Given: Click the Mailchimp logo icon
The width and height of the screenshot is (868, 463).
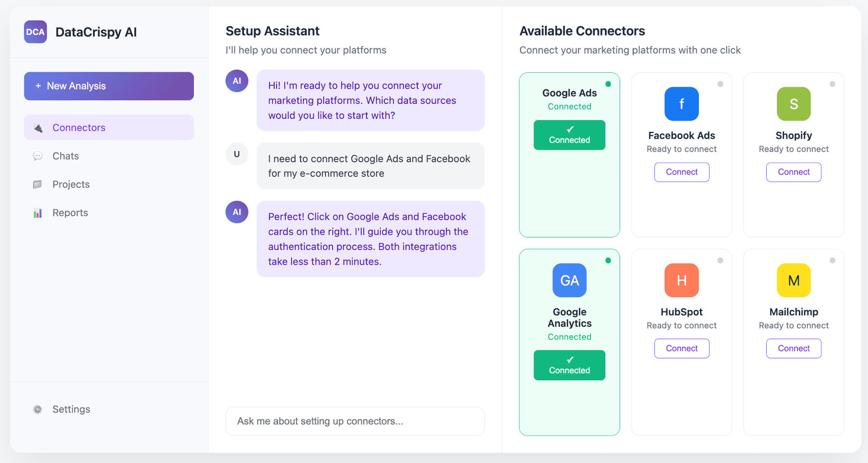Looking at the screenshot, I should [793, 281].
